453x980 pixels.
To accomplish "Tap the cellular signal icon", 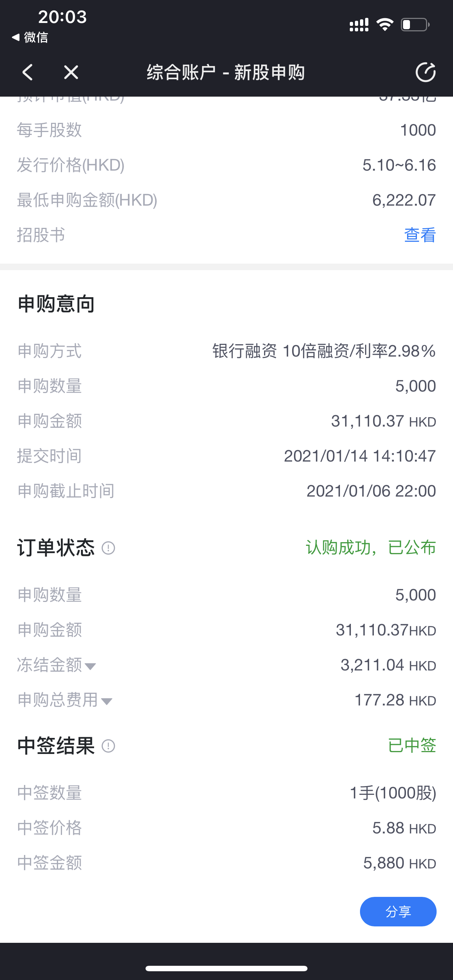I will click(359, 25).
